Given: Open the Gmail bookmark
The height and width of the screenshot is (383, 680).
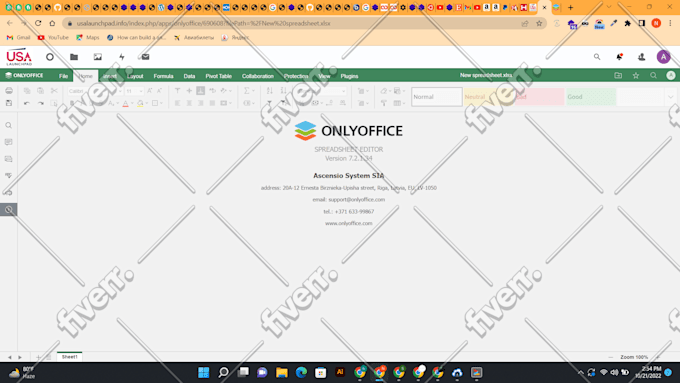Looking at the screenshot, I should coord(19,38).
